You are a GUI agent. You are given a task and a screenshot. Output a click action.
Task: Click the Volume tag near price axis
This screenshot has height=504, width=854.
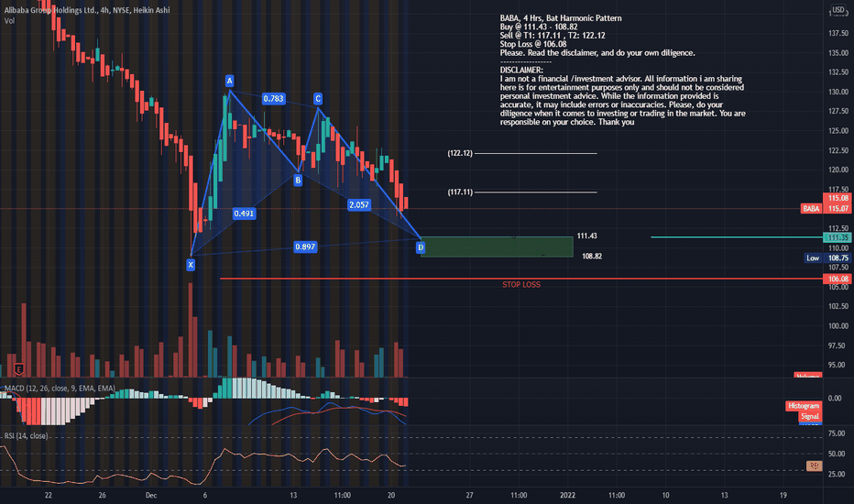[807, 376]
